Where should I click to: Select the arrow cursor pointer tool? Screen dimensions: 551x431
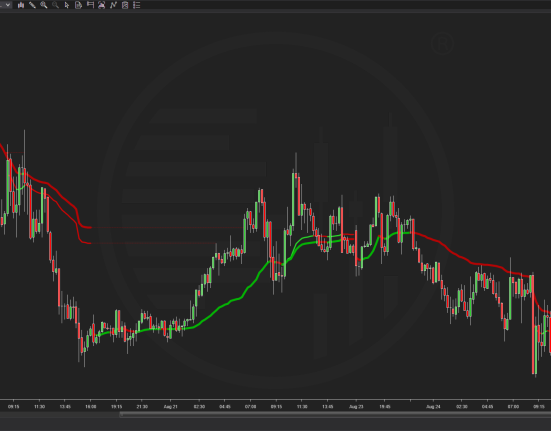[x=67, y=5]
